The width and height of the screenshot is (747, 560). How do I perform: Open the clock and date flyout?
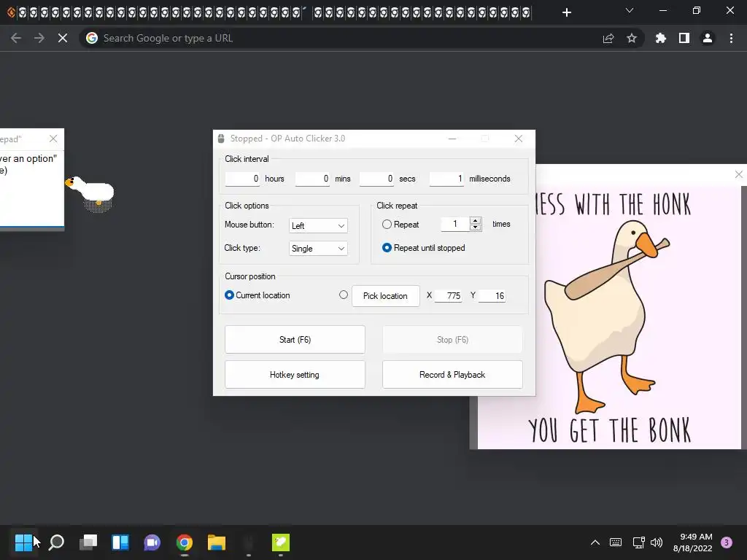[693, 542]
